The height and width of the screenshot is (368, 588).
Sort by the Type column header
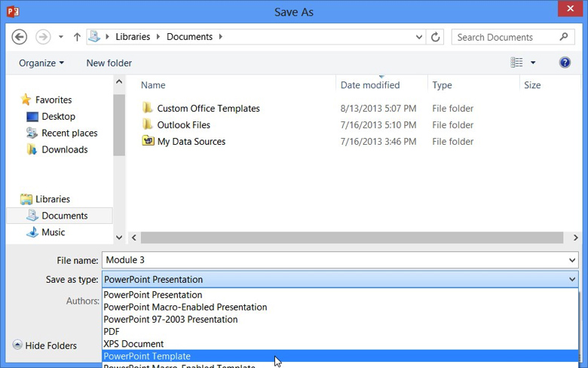point(442,85)
